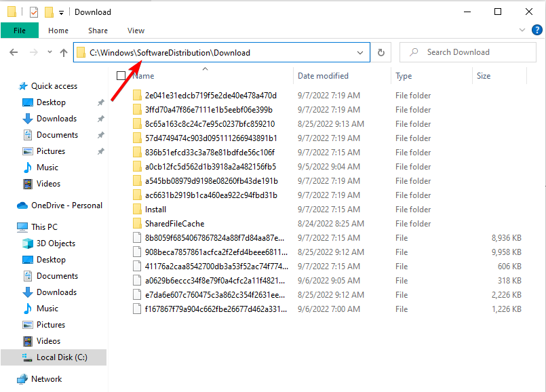Select file starting with a0629b6eccc34f
546x392 pixels.
214,281
